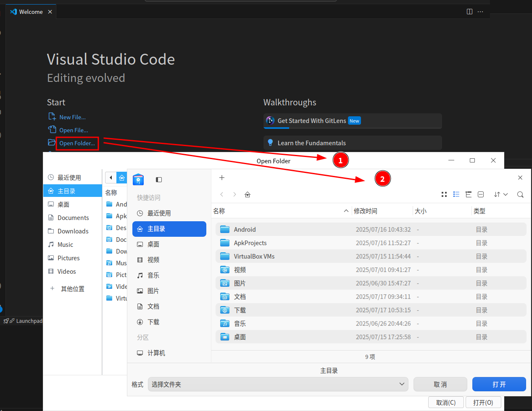
Task: Click Downloads in the left places list
Action: pyautogui.click(x=73, y=231)
